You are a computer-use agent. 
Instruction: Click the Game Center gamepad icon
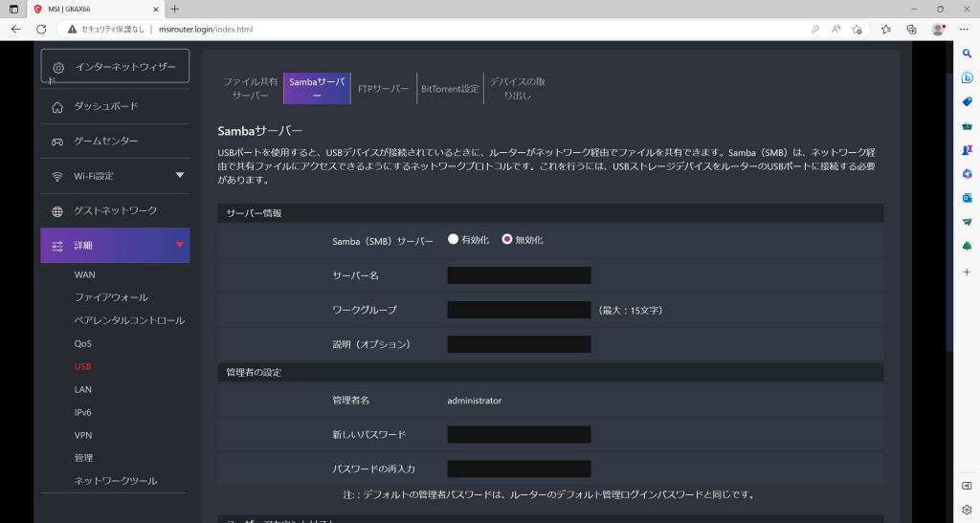(56, 142)
